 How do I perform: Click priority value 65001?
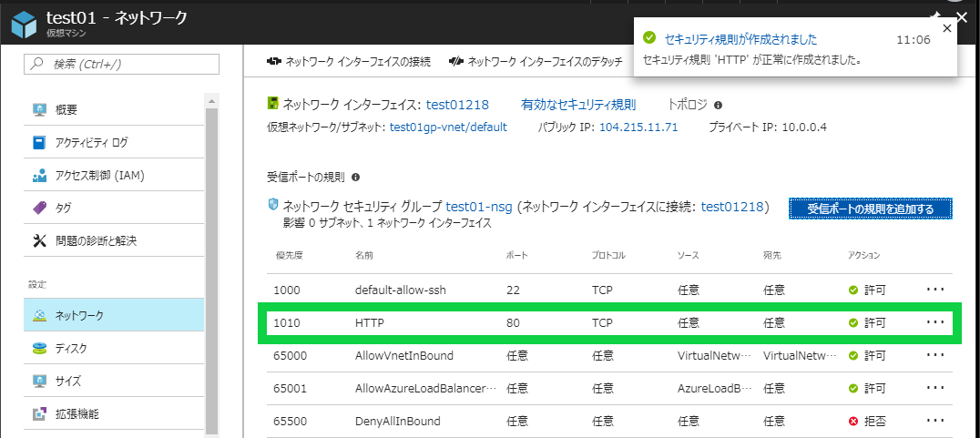tap(290, 389)
